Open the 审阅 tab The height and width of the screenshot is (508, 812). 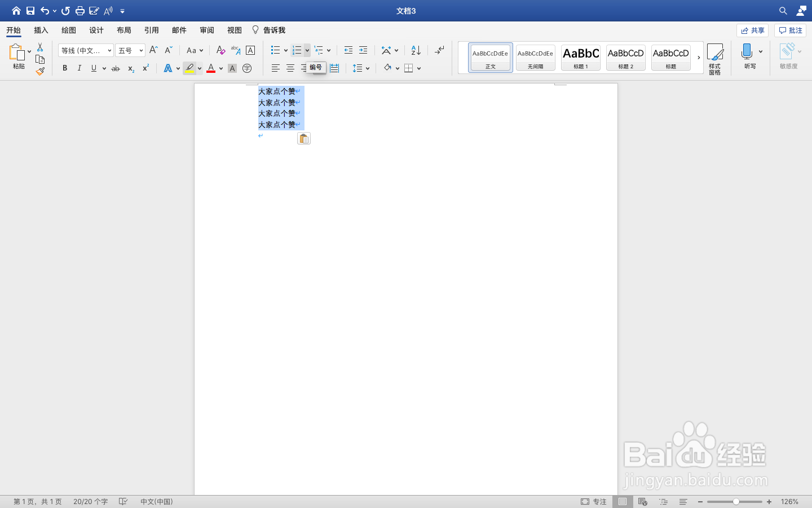tap(207, 30)
